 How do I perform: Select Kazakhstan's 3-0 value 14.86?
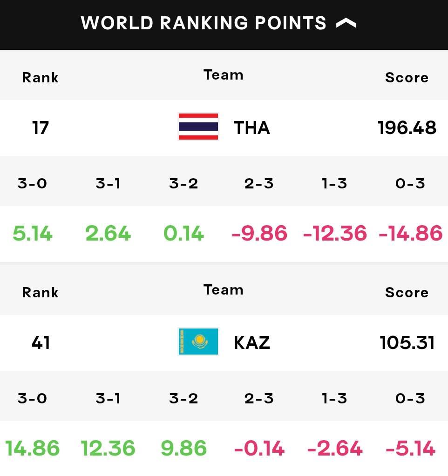click(x=33, y=448)
